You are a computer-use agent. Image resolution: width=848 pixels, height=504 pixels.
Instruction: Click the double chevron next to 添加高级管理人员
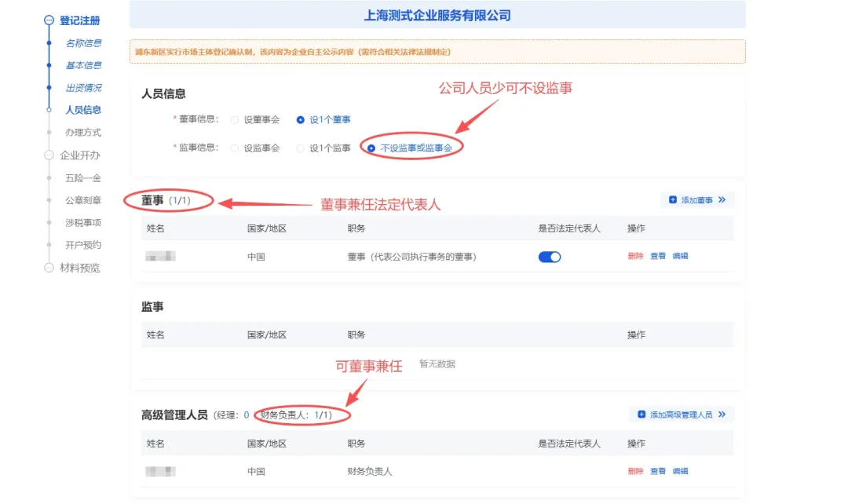tap(721, 413)
